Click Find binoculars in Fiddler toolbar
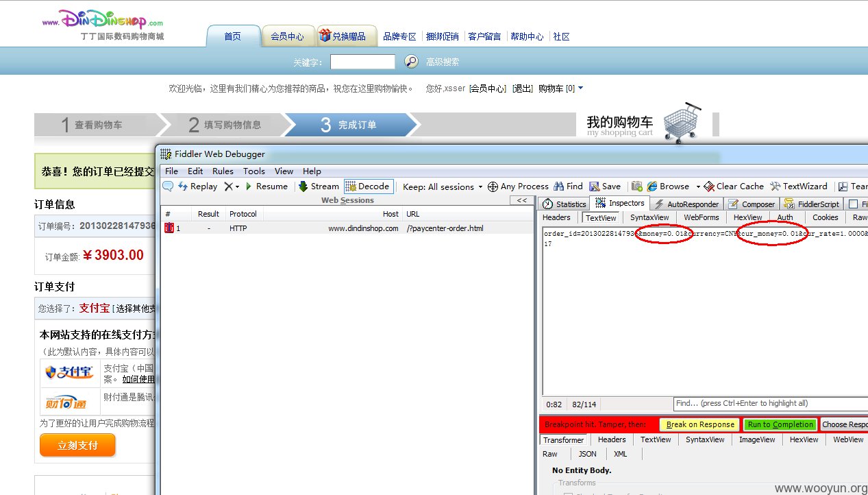868x495 pixels. [568, 186]
